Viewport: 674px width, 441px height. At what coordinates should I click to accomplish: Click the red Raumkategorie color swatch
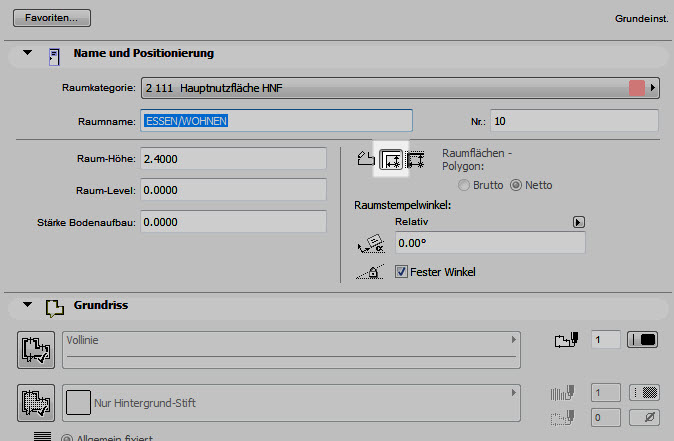coord(637,88)
